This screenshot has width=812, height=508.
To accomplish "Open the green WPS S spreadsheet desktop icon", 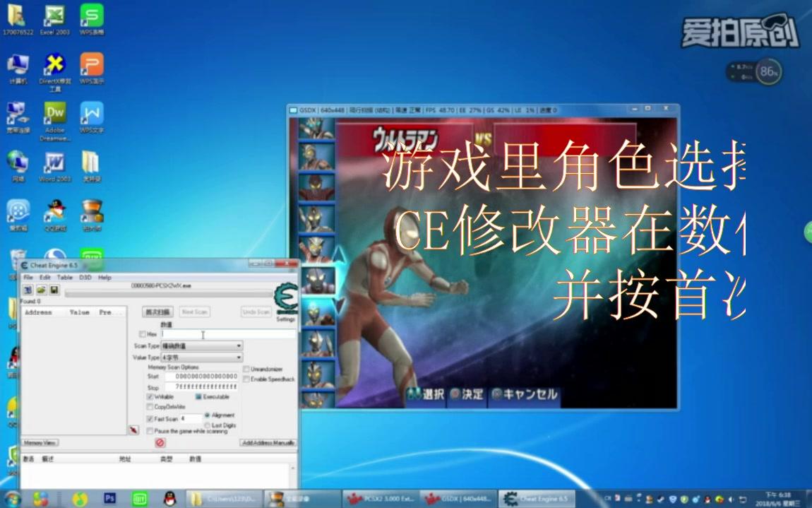I will 92,20.
